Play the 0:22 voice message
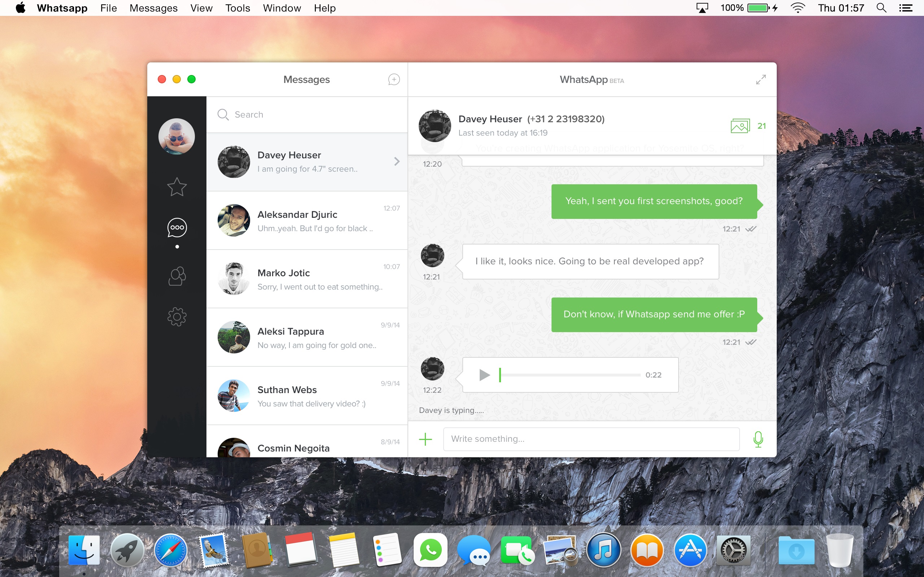The image size is (924, 577). [484, 375]
